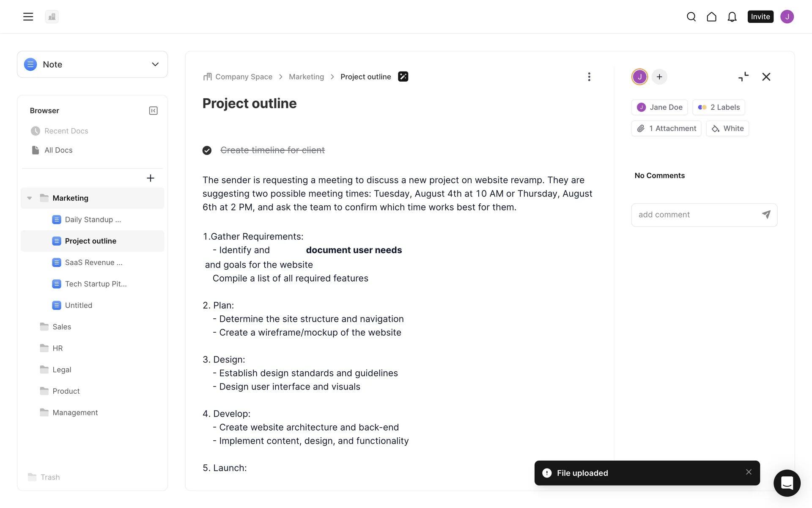Uncheck the Create timeline for client task
Viewport: 812px width, 508px height.
207,150
